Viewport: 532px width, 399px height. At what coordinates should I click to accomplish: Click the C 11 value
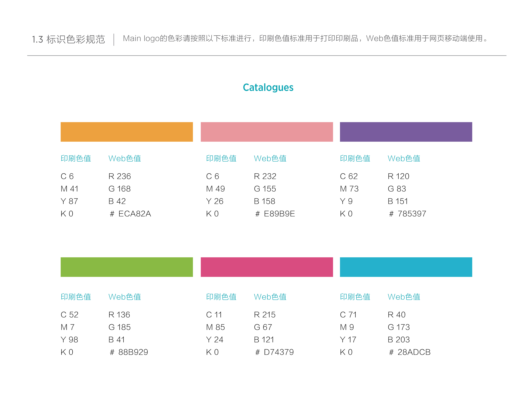click(214, 315)
